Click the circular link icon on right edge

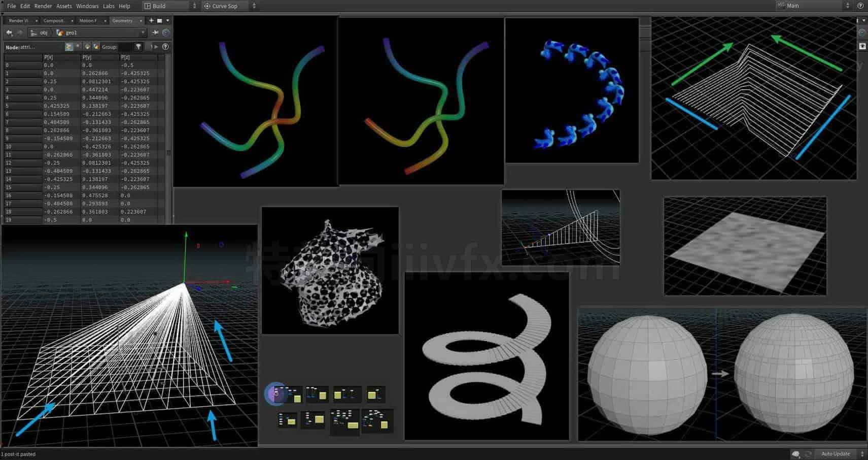tap(862, 32)
